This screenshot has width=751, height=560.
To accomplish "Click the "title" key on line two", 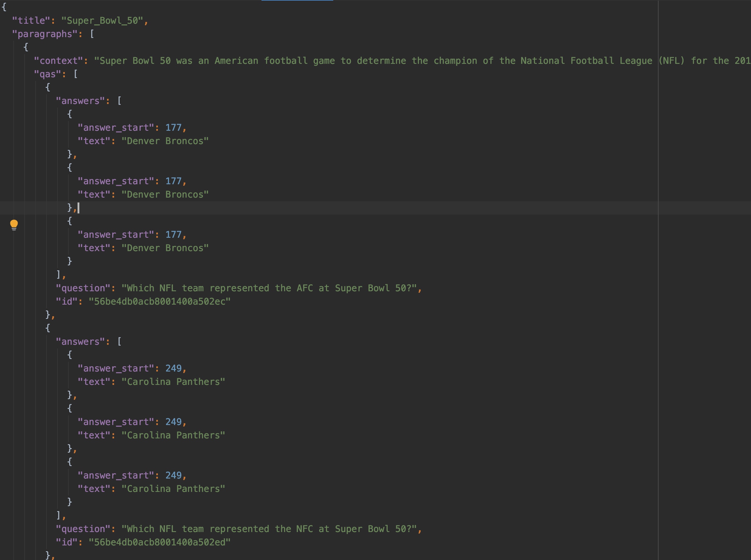I will pyautogui.click(x=31, y=21).
